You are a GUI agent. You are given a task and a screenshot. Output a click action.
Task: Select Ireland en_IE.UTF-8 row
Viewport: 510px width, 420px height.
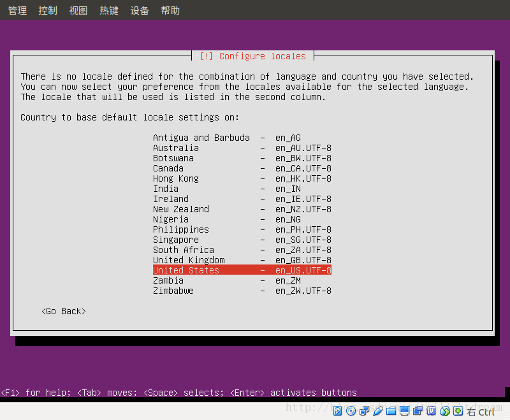tap(242, 199)
